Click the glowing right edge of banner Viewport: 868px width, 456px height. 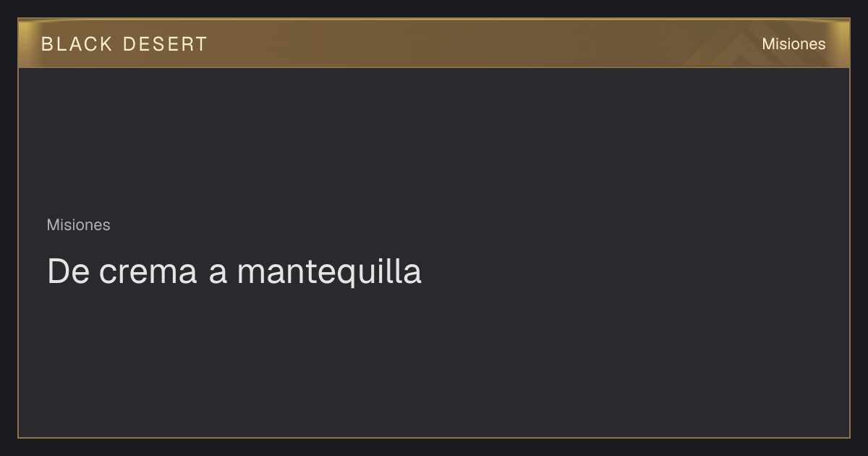(843, 43)
